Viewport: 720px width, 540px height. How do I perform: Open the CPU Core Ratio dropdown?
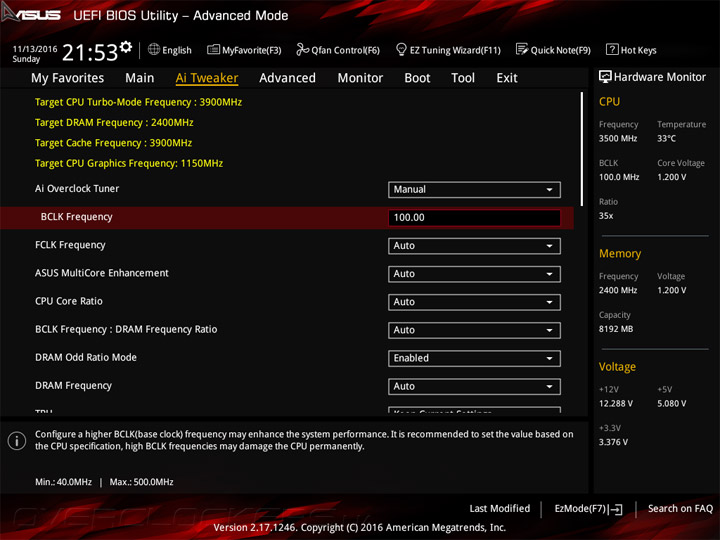coord(474,302)
